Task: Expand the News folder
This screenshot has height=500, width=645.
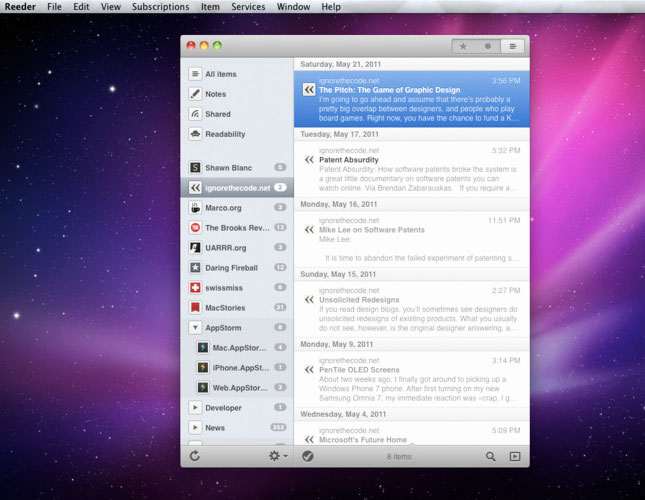Action: (x=195, y=428)
